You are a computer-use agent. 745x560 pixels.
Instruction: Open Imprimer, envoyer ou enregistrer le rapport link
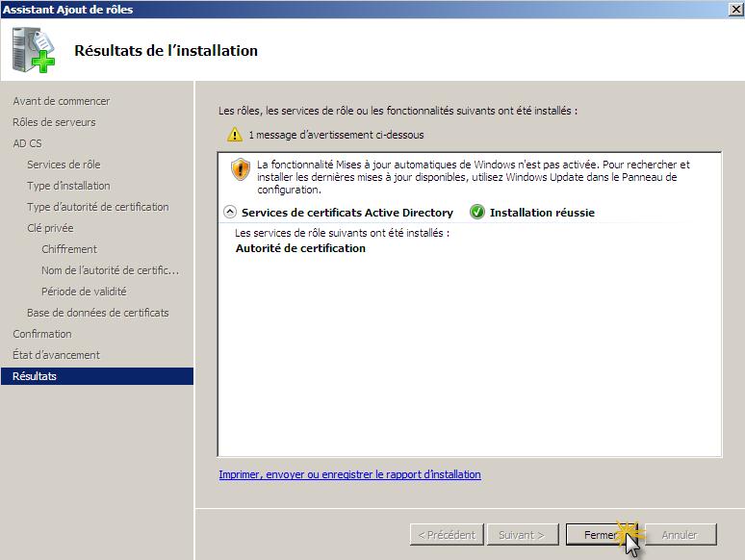(349, 474)
